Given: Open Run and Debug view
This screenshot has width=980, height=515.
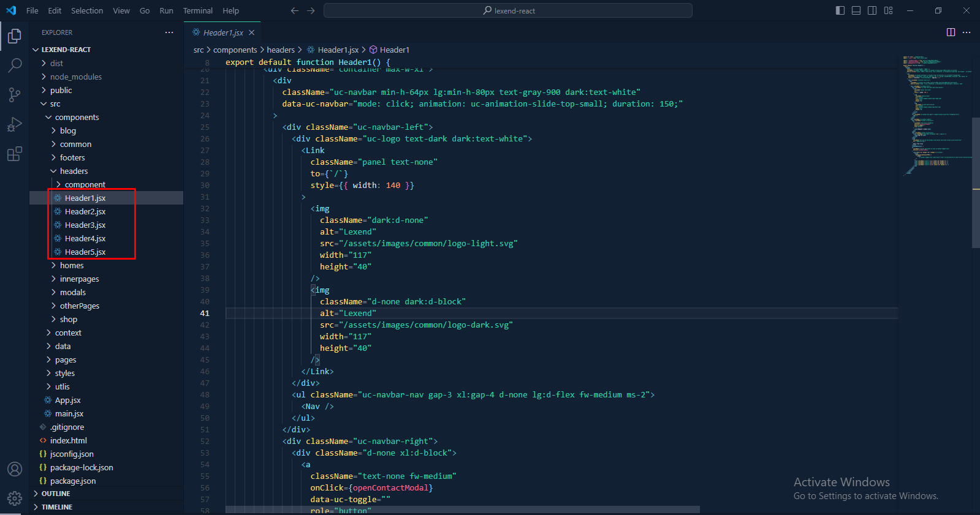Looking at the screenshot, I should coord(15,124).
